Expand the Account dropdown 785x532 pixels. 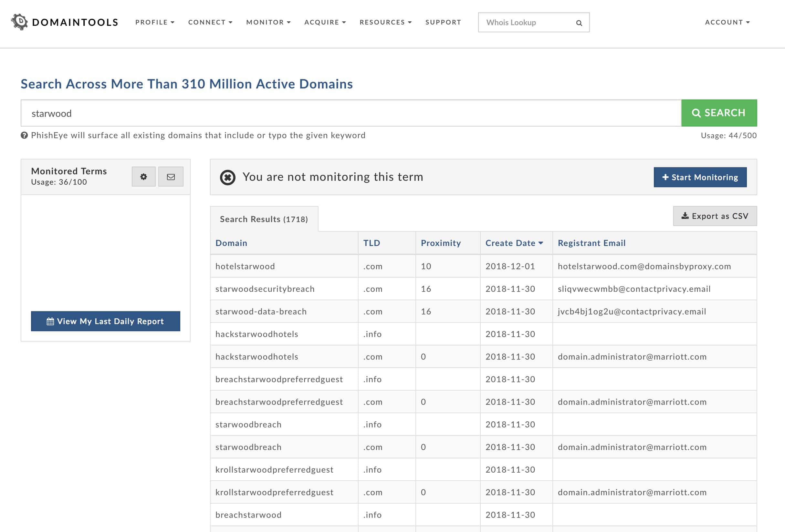point(727,22)
